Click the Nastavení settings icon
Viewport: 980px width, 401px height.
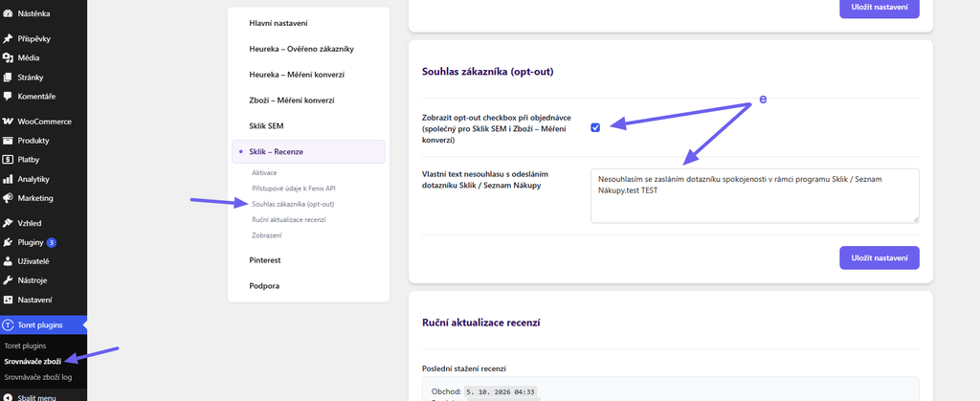click(x=8, y=300)
